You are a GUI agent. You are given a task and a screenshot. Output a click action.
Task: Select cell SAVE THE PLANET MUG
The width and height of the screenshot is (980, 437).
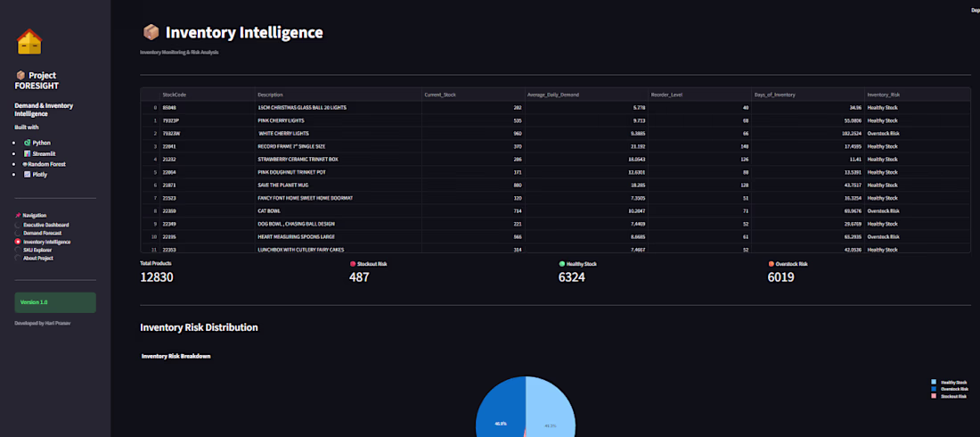tap(339, 186)
